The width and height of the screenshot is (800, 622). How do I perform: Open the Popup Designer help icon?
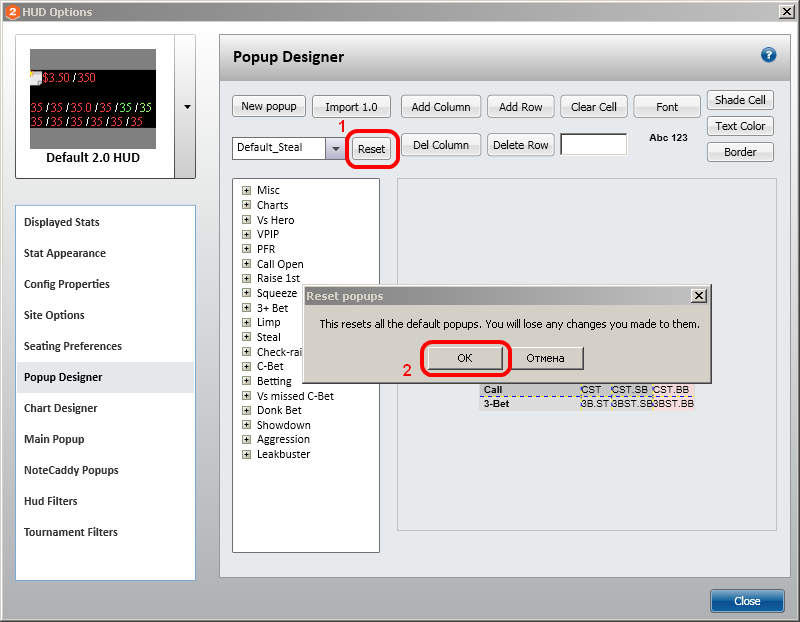tap(768, 55)
